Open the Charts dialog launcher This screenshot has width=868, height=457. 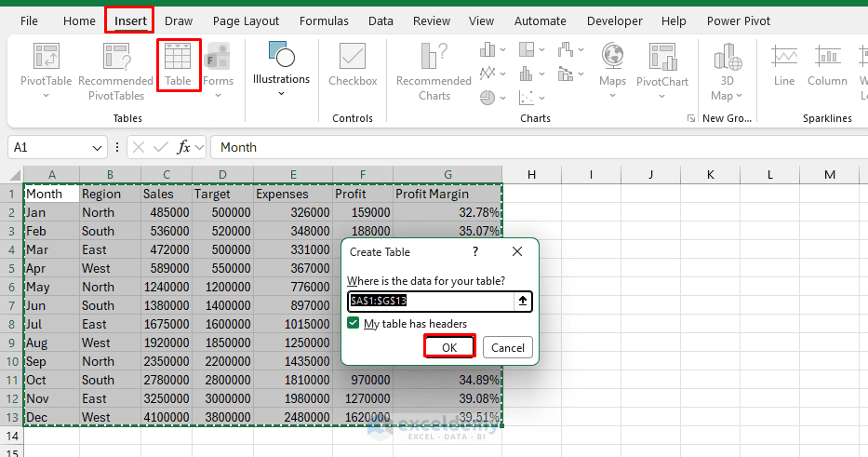691,118
